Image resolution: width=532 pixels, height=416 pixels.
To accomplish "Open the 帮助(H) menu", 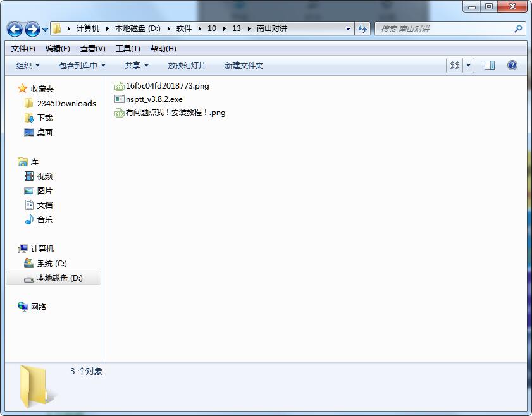I will click(163, 49).
